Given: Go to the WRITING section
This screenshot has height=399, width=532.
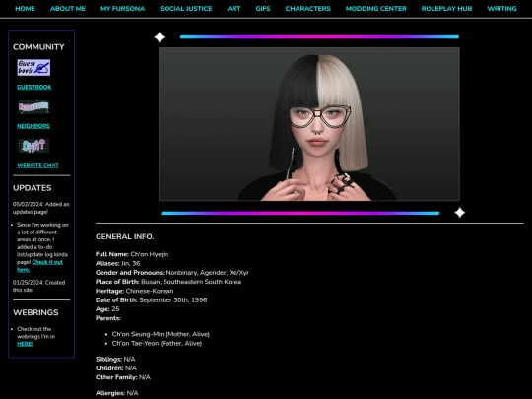Looking at the screenshot, I should click(x=501, y=9).
